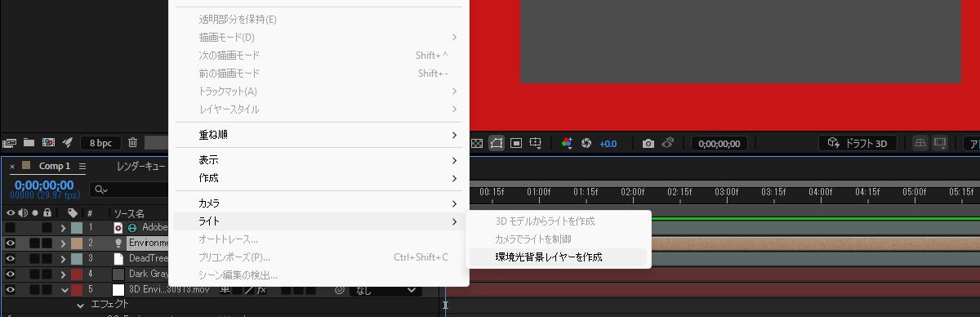
Task: Click the show snapshot icon
Action: [668, 143]
